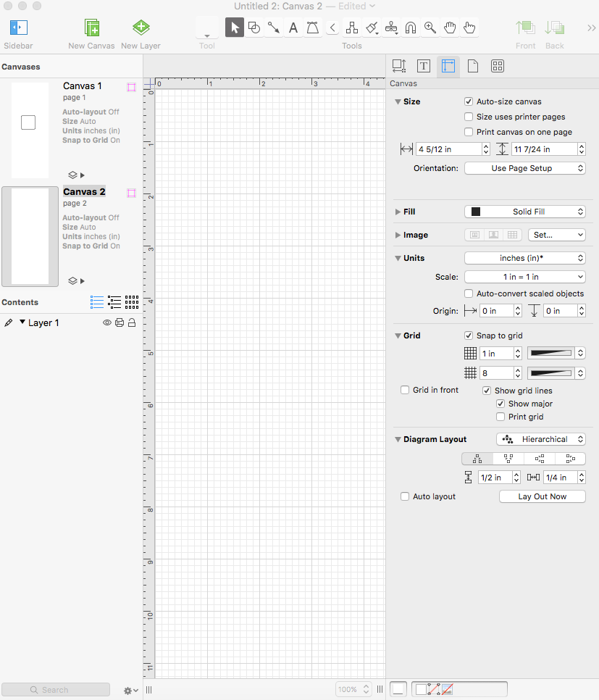The height and width of the screenshot is (700, 599).
Task: Select the Hand tool
Action: tap(450, 28)
